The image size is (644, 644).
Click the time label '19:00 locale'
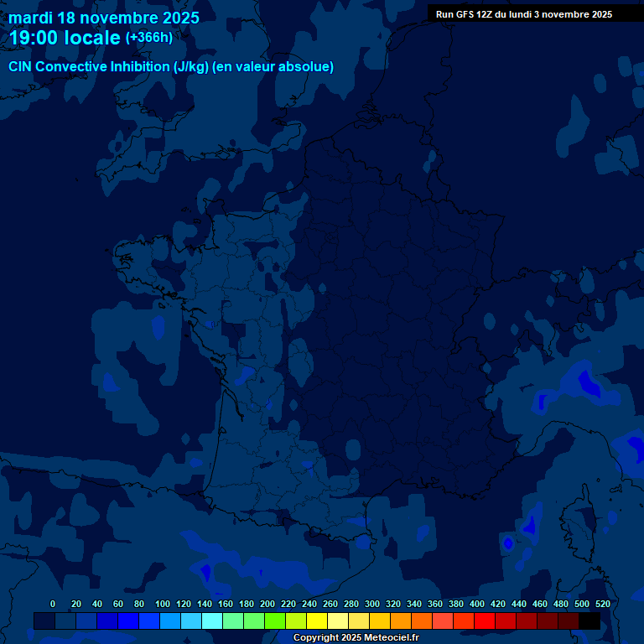(65, 38)
